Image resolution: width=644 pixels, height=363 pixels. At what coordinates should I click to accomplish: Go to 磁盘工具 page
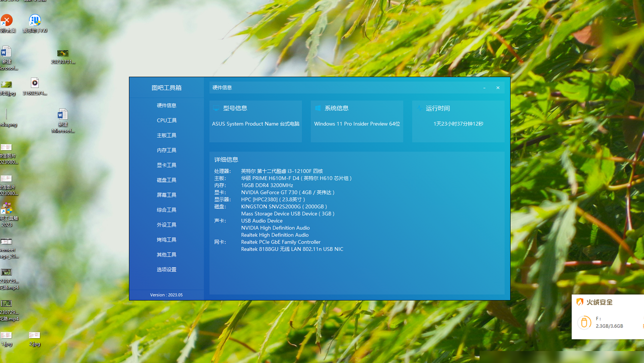pos(166,180)
